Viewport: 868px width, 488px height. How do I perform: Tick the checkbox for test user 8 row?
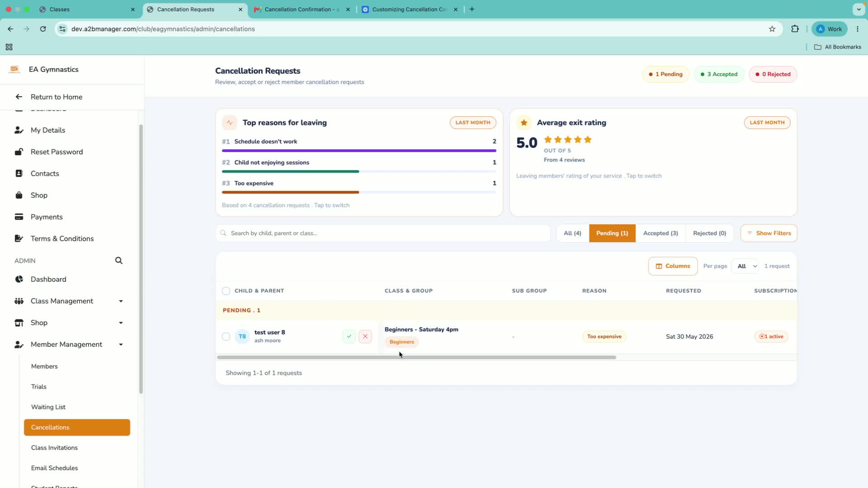pyautogui.click(x=226, y=337)
